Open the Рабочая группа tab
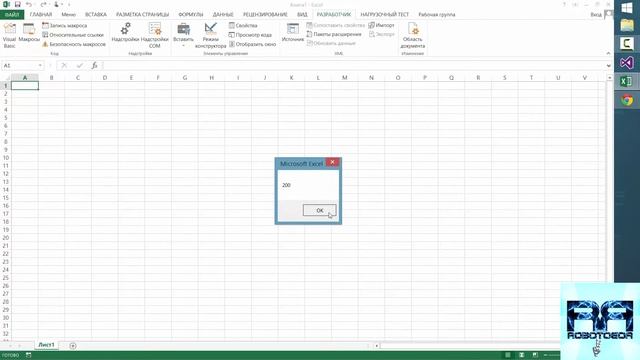Screen dimensions: 640x360 437,15
